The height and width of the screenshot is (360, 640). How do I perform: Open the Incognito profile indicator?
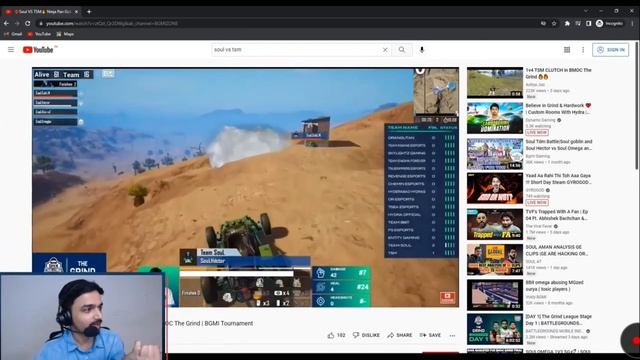tap(609, 24)
